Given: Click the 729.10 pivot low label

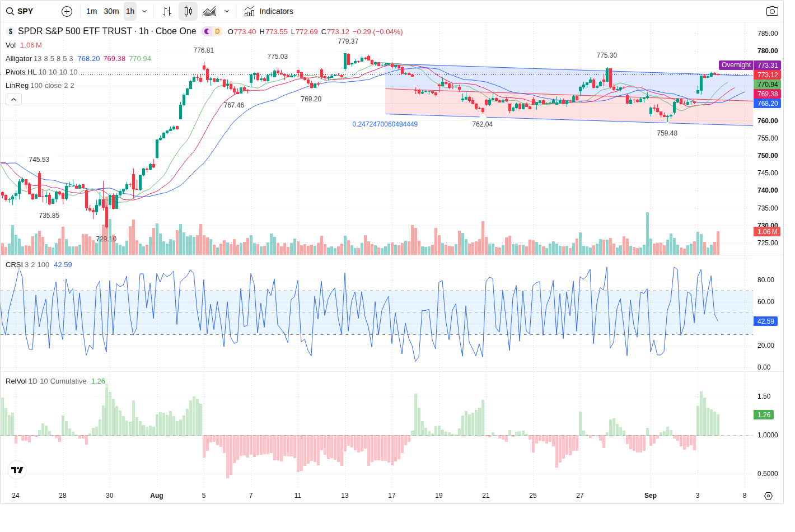Looking at the screenshot, I should click(106, 239).
